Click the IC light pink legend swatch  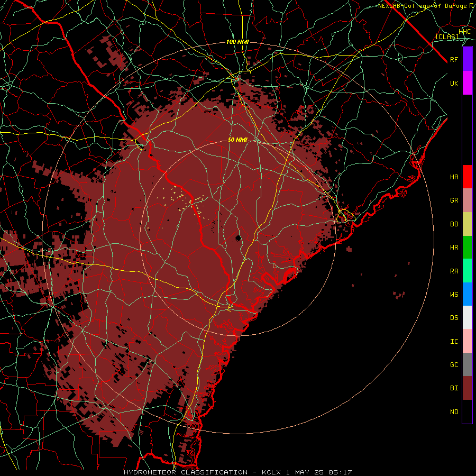467,341
